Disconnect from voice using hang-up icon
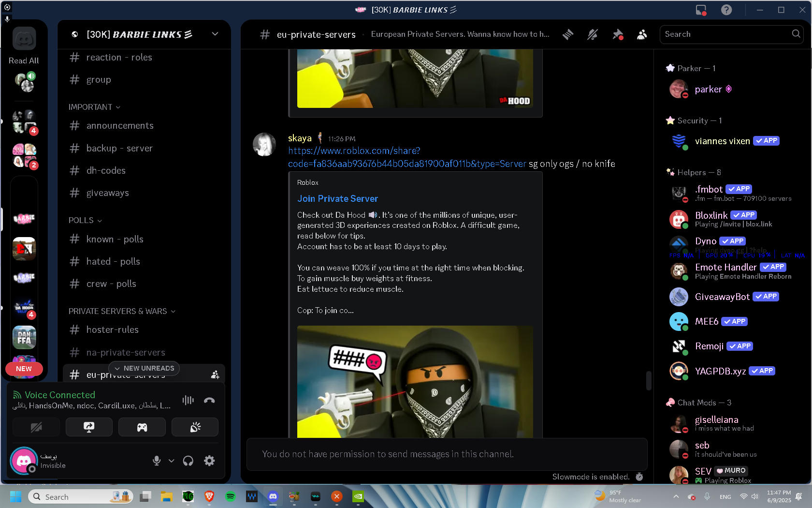The image size is (812, 508). [x=209, y=400]
